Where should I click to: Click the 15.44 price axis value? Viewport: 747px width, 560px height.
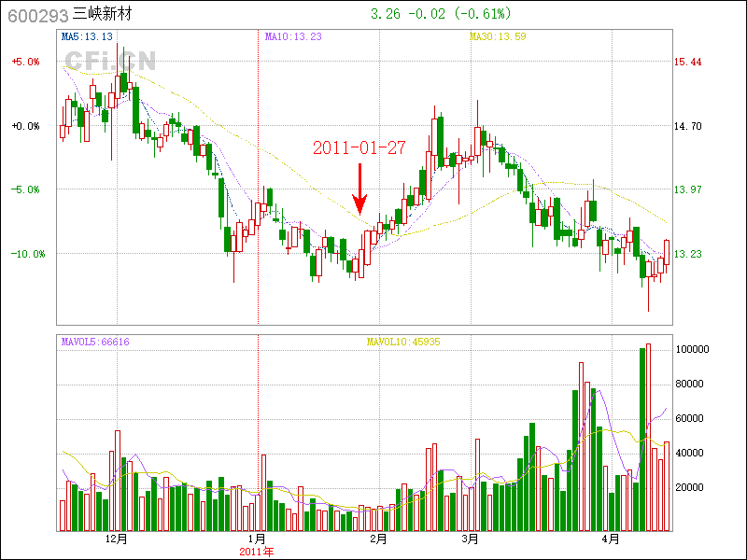[x=687, y=62]
